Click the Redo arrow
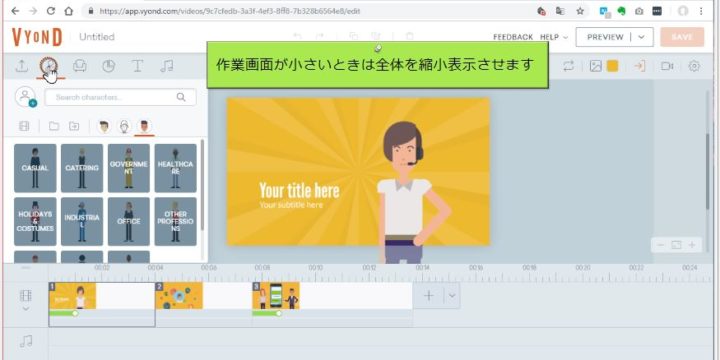 319,36
